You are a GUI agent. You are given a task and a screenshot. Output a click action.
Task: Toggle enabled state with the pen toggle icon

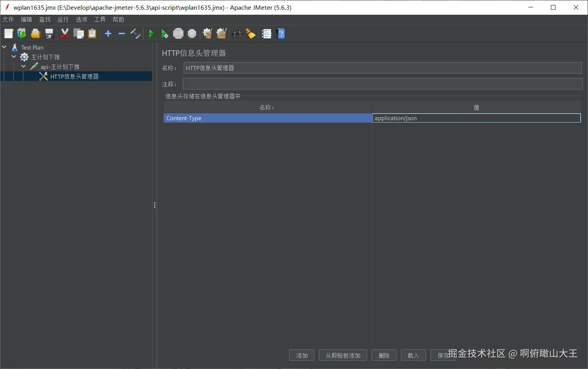click(135, 34)
